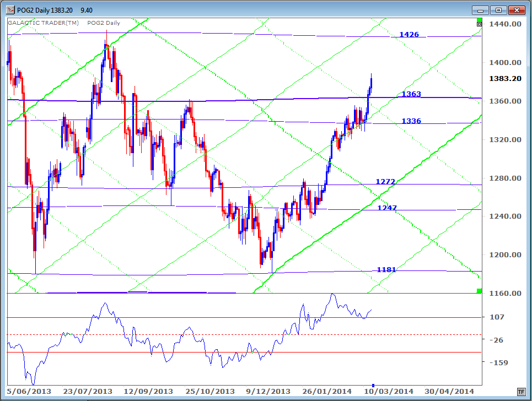Click the TF timeframe button

(521, 392)
